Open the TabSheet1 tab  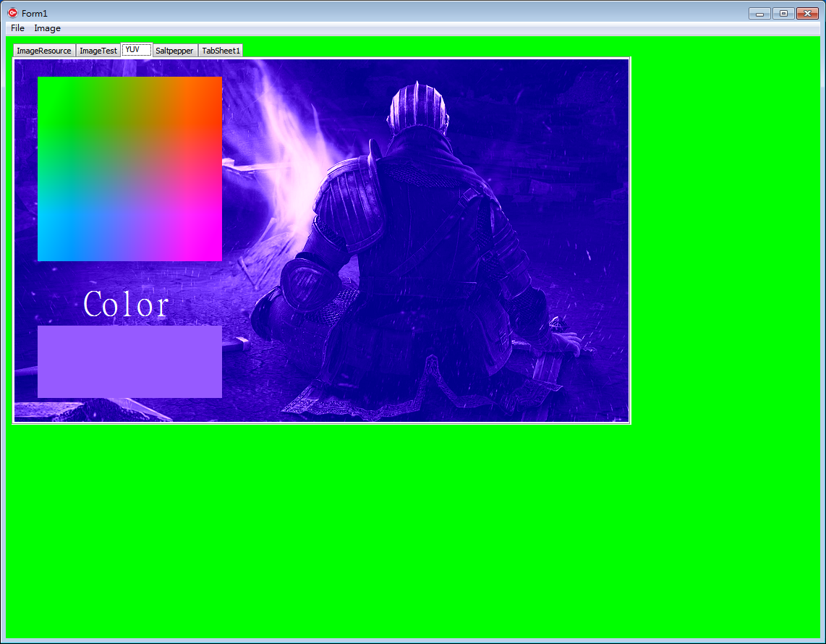coord(221,51)
